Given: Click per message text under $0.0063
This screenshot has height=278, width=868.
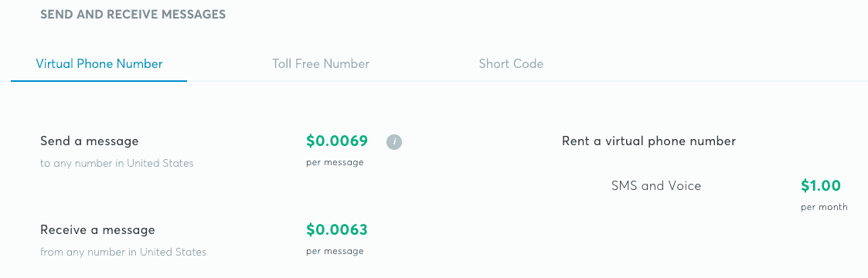Looking at the screenshot, I should [x=335, y=251].
